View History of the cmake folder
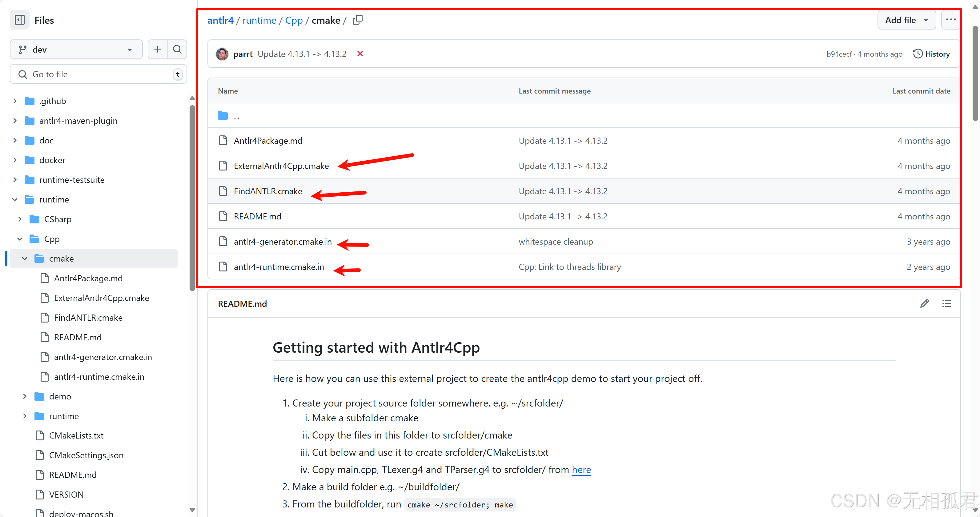Viewport: 980px width, 517px height. click(931, 54)
